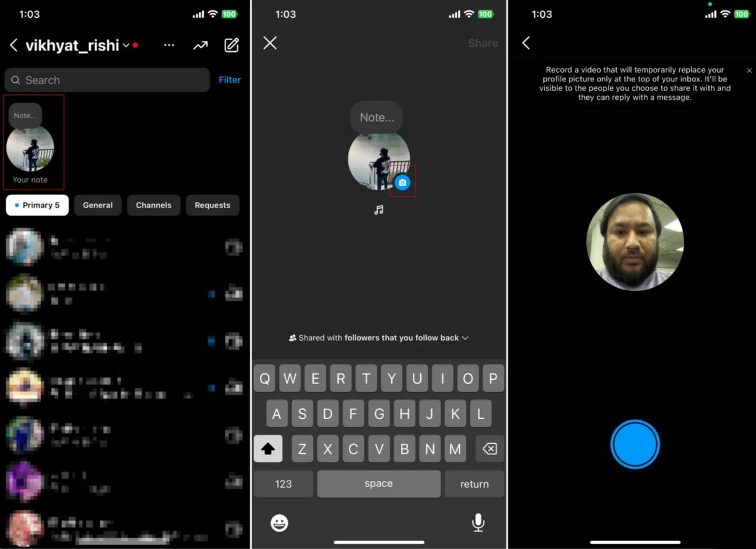
Task: Tap the Search input field
Action: 108,80
